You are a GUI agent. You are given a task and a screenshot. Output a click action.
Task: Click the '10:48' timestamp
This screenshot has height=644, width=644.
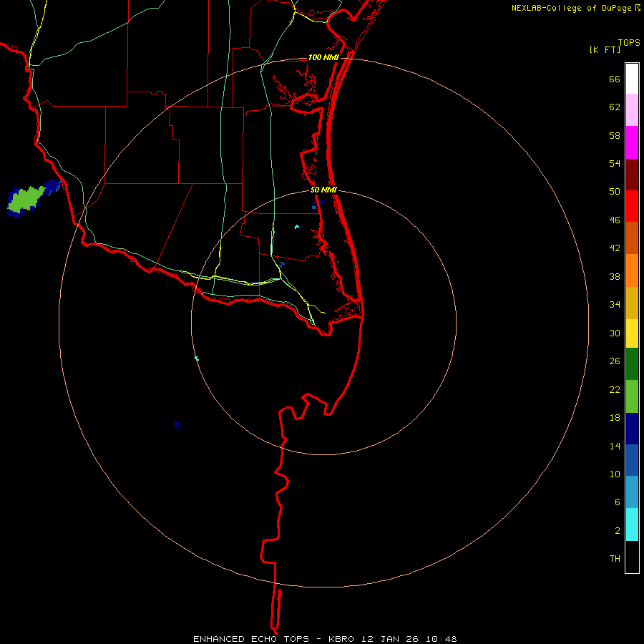click(441, 639)
